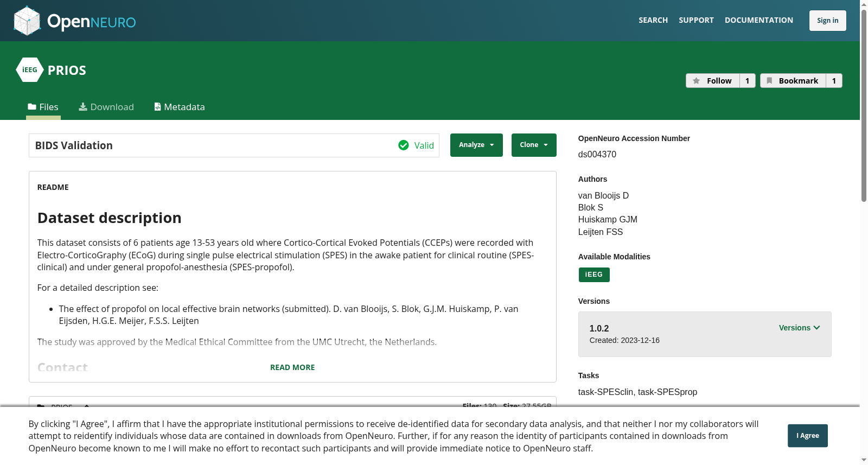868x465 pixels.
Task: Switch to the Metadata tab
Action: point(180,107)
